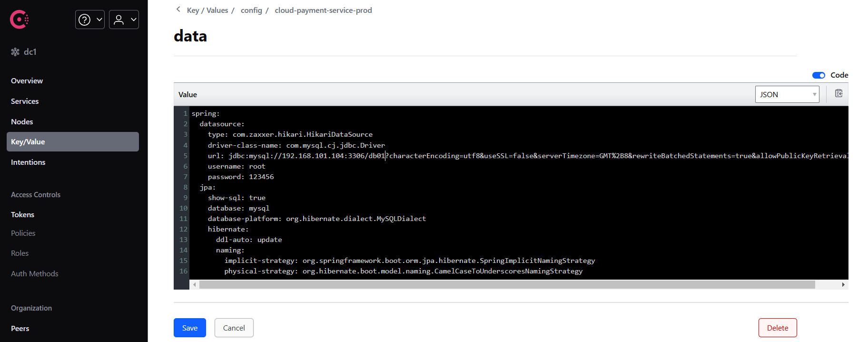Open the JSON syntax dropdown
Viewport: 868px width, 342px height.
787,94
